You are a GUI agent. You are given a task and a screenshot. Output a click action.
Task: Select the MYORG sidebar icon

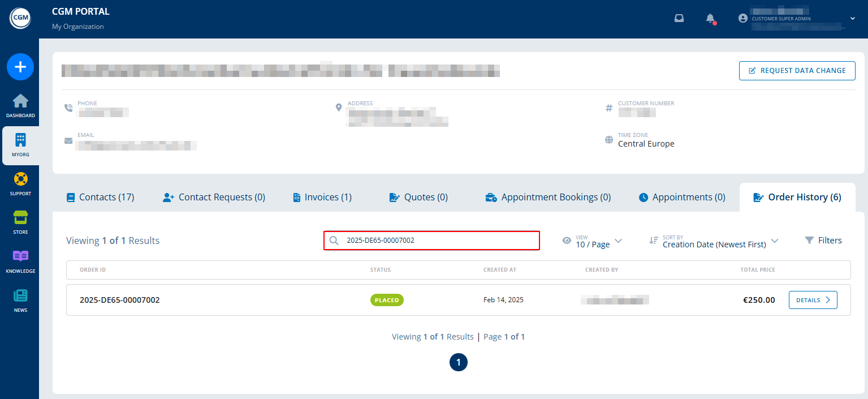20,145
